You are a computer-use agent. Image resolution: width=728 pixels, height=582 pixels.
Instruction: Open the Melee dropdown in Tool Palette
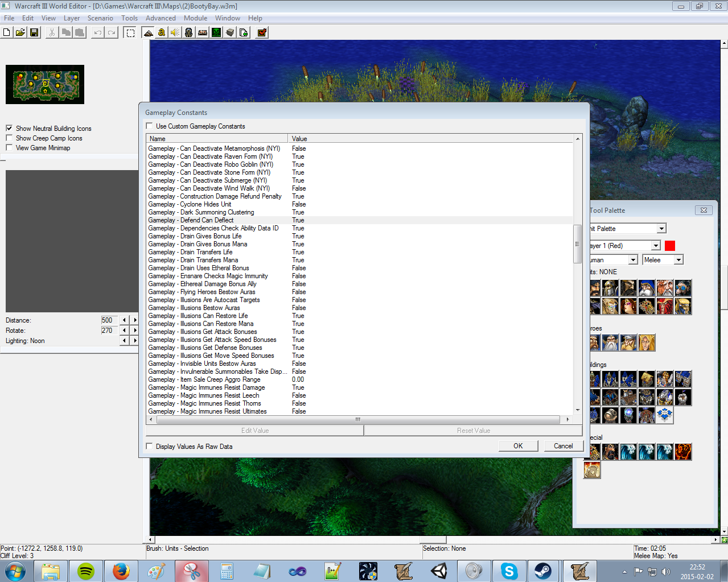tap(678, 259)
